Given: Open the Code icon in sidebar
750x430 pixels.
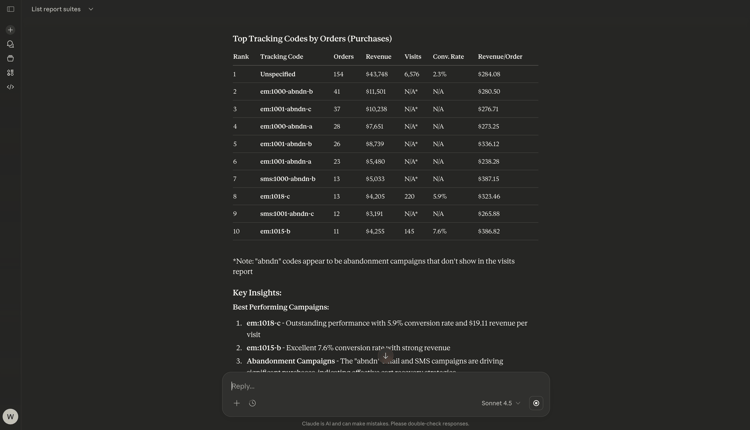Looking at the screenshot, I should (10, 87).
